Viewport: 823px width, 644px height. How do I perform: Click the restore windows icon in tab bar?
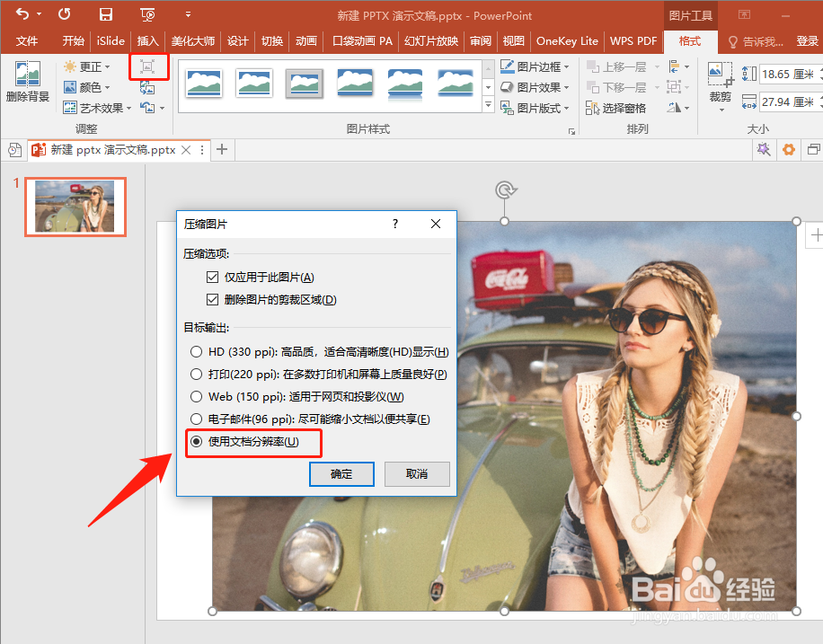point(813,150)
